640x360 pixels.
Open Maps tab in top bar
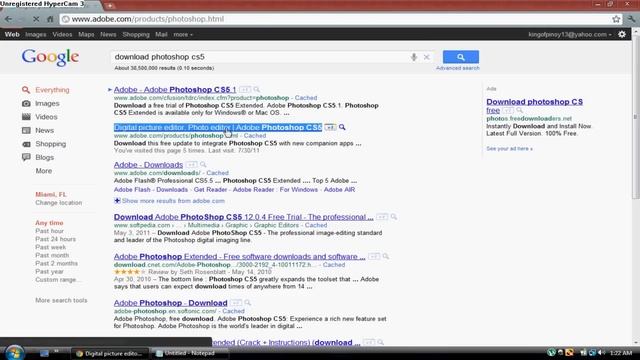coord(86,34)
